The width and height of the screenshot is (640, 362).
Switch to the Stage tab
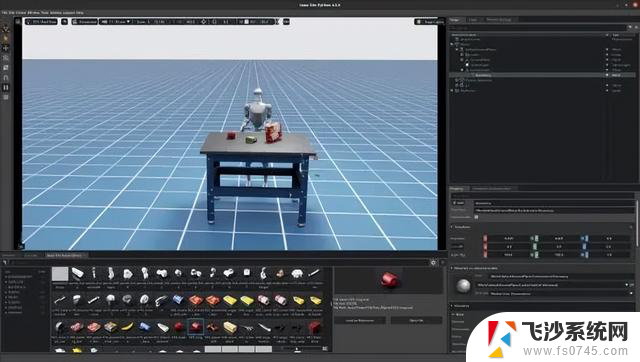click(455, 20)
